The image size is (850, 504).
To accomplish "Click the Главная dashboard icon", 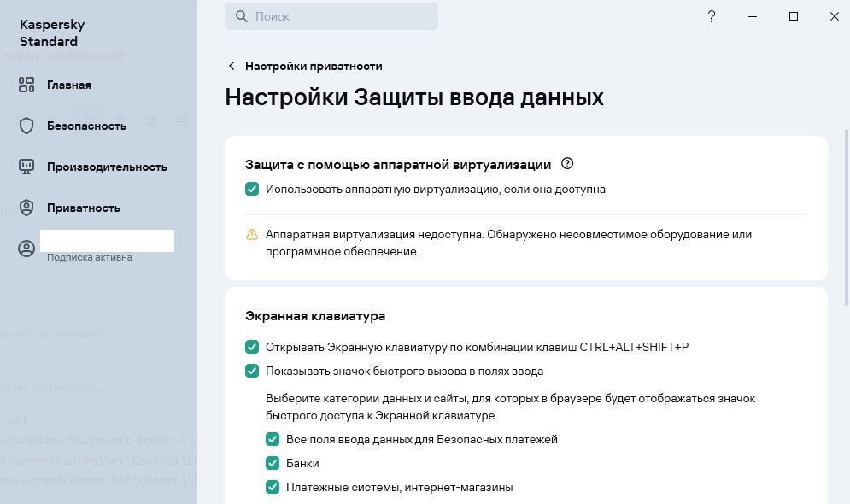I will click(x=26, y=85).
